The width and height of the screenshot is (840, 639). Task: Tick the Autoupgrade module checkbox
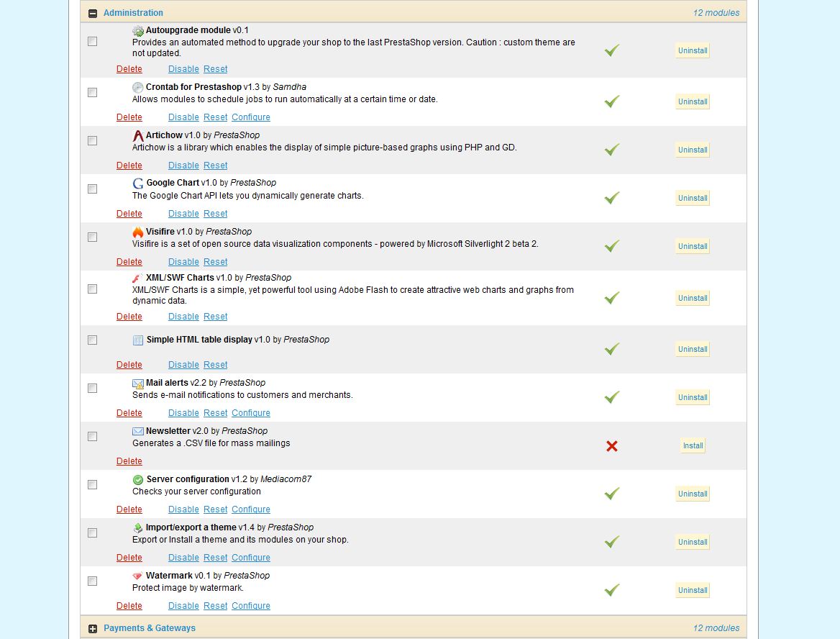tap(92, 41)
